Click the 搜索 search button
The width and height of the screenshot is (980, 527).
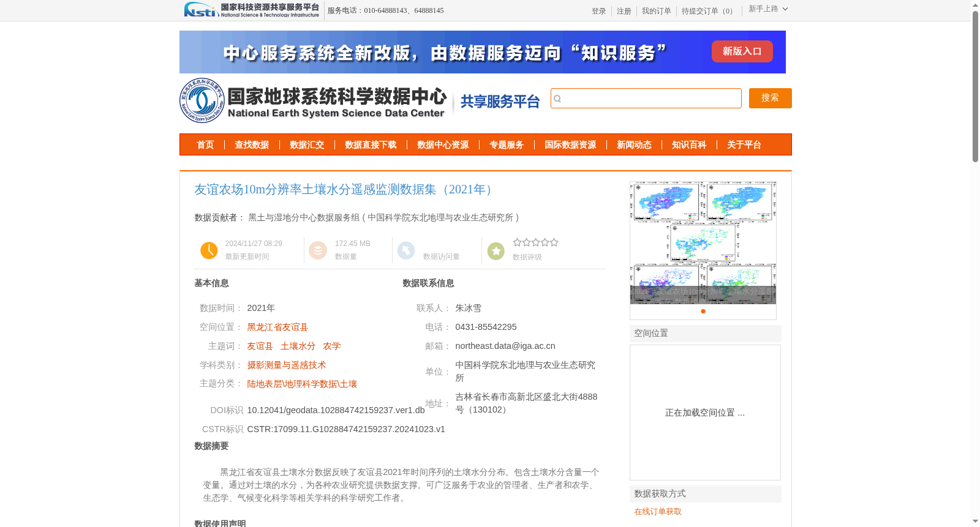point(771,98)
